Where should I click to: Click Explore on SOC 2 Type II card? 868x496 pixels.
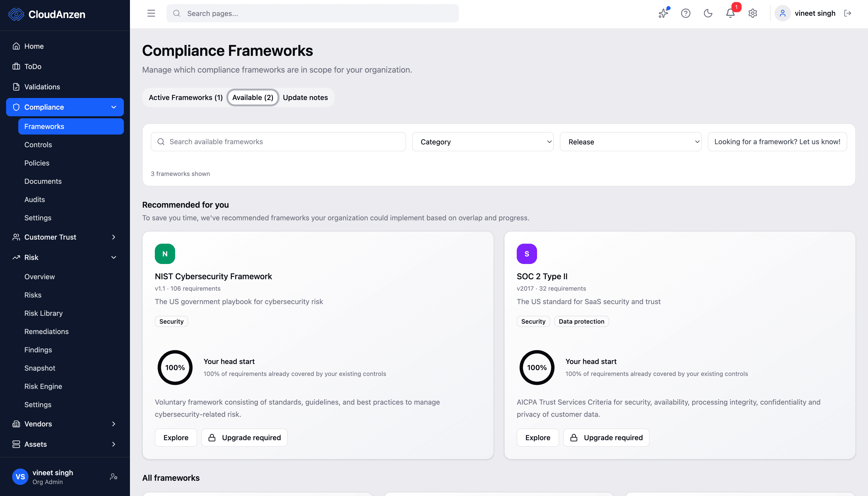(x=538, y=437)
